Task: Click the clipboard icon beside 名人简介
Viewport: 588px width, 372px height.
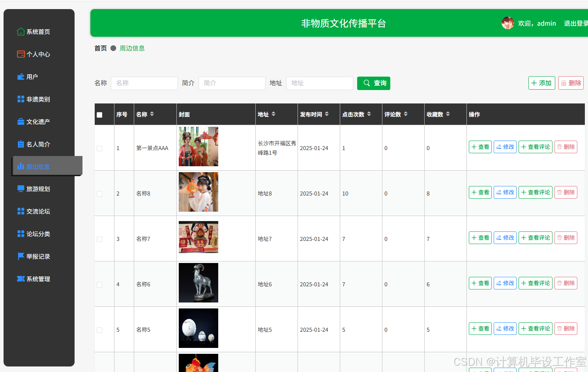Action: [x=21, y=144]
